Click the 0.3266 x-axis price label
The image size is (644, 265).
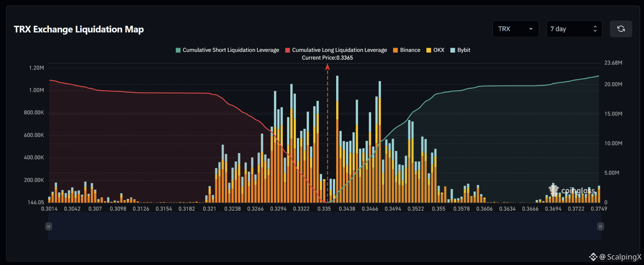[x=255, y=209]
